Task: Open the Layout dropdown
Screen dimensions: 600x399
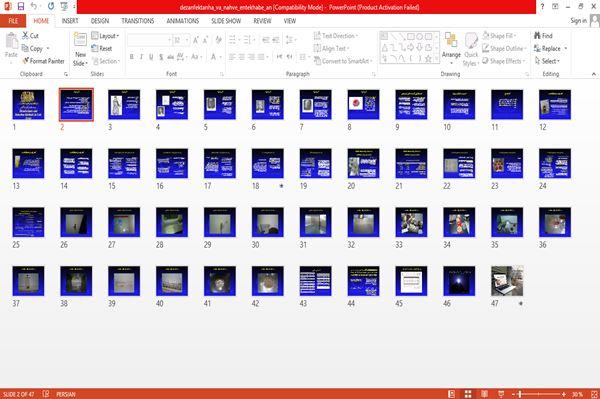Action: (105, 36)
